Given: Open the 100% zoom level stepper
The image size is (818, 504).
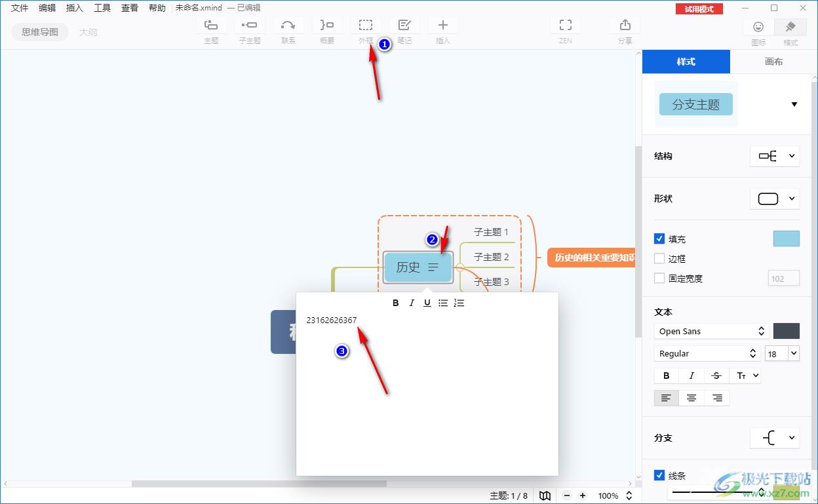Looking at the screenshot, I should tap(629, 495).
